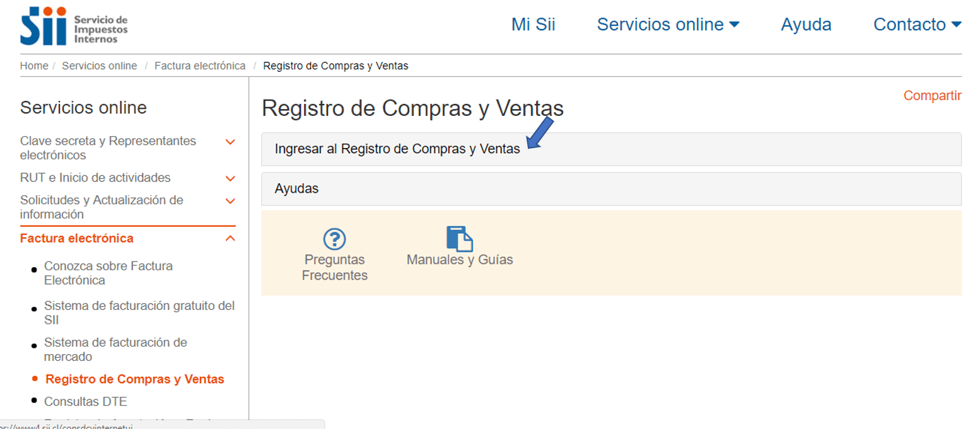Screen dimensions: 980x429
Task: Collapse the Factura electrónica section chevron
Action: click(x=230, y=238)
